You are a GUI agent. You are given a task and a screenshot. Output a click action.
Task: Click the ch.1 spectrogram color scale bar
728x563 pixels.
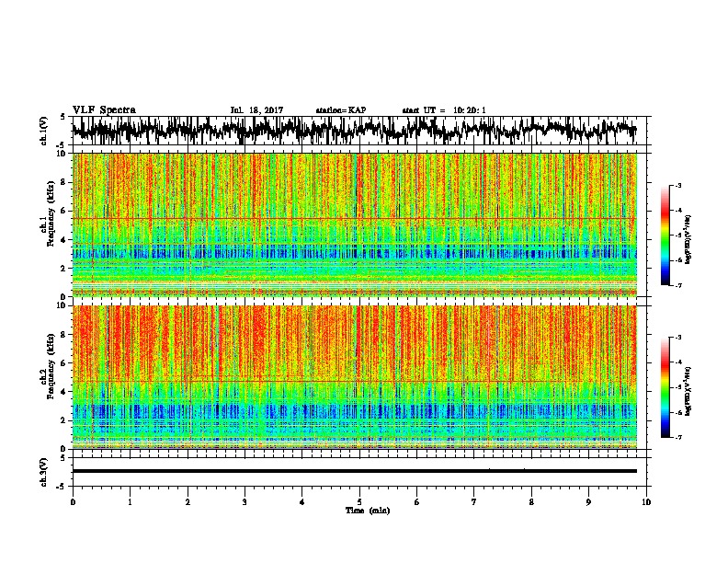coord(665,236)
